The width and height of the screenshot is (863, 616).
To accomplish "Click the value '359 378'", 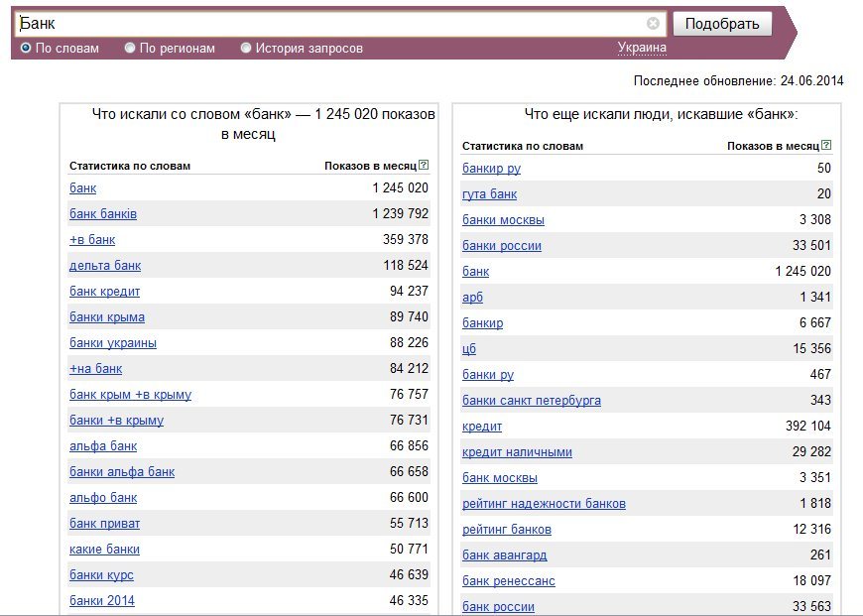I will pyautogui.click(x=406, y=239).
